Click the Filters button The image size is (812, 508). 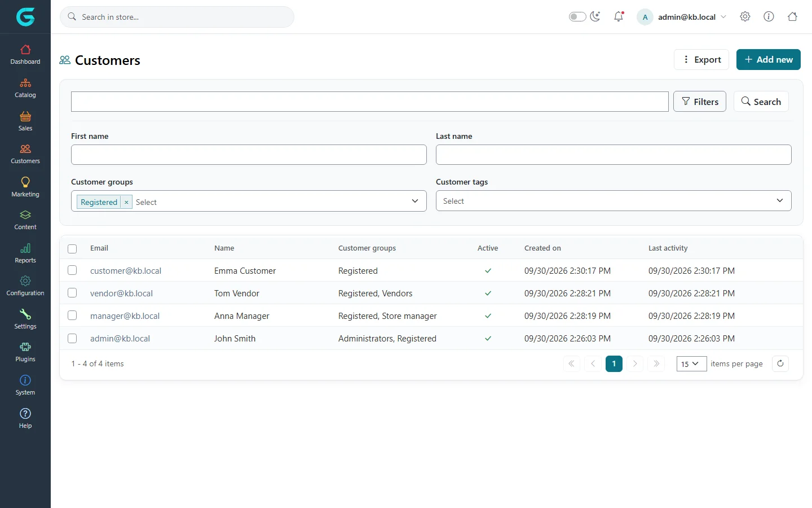(x=700, y=102)
